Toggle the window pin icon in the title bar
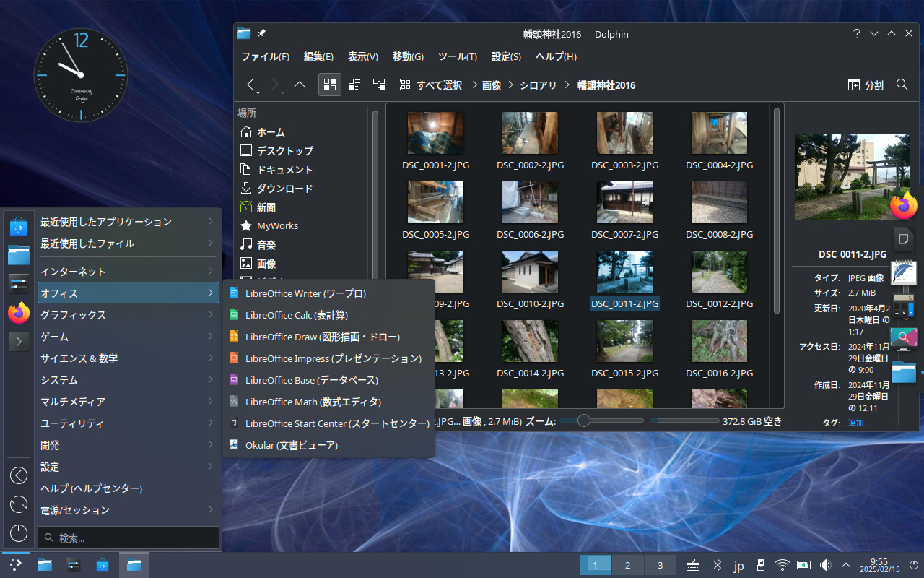 pos(261,33)
